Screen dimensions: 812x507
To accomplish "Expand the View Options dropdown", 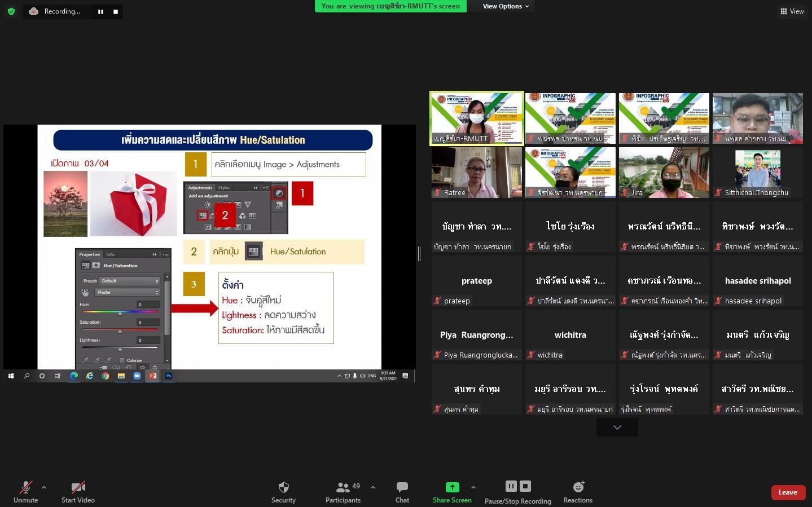I will point(506,6).
